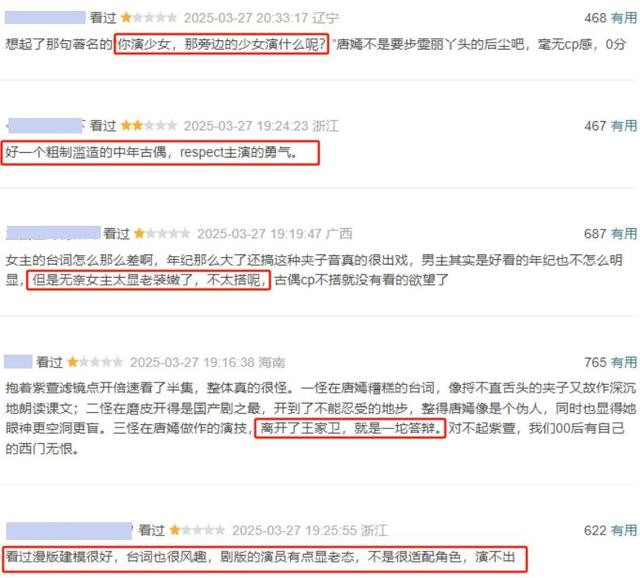640x578 pixels.
Task: Open the blurred username at 19:24:23 Zhejiang
Action: 45,125
